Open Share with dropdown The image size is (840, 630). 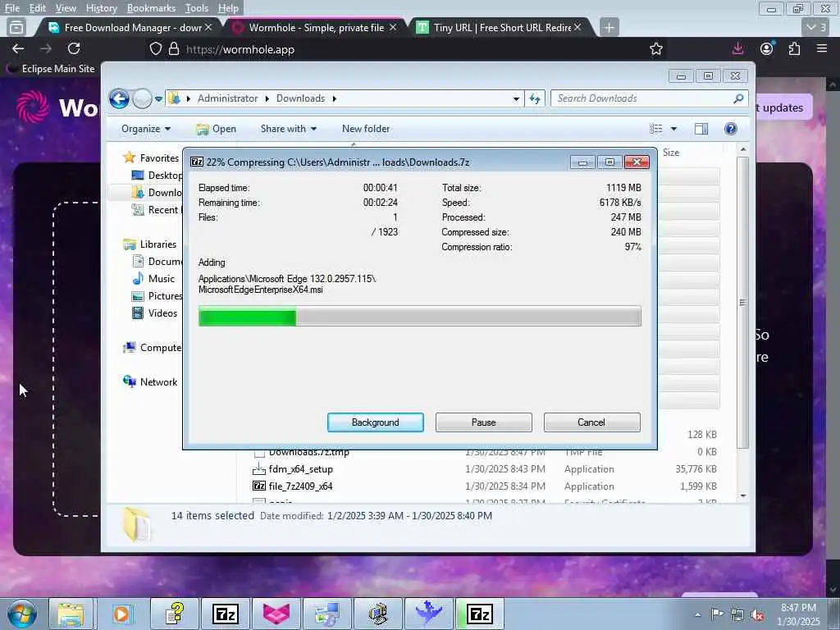[x=288, y=129]
